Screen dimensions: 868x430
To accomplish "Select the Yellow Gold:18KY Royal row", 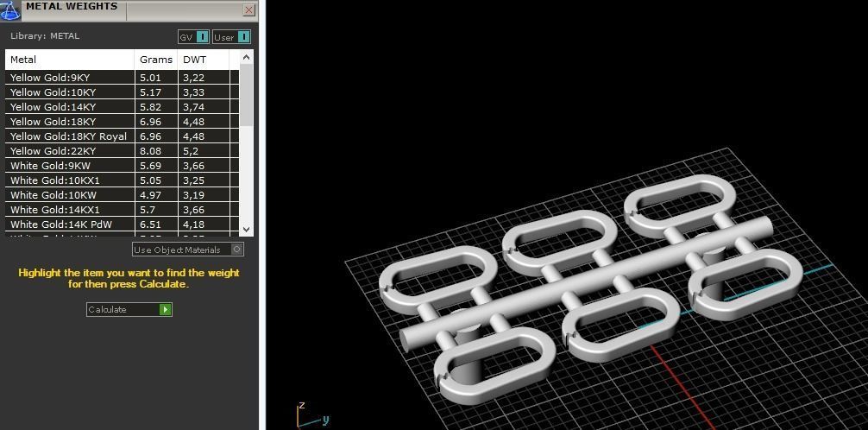I will pyautogui.click(x=122, y=136).
